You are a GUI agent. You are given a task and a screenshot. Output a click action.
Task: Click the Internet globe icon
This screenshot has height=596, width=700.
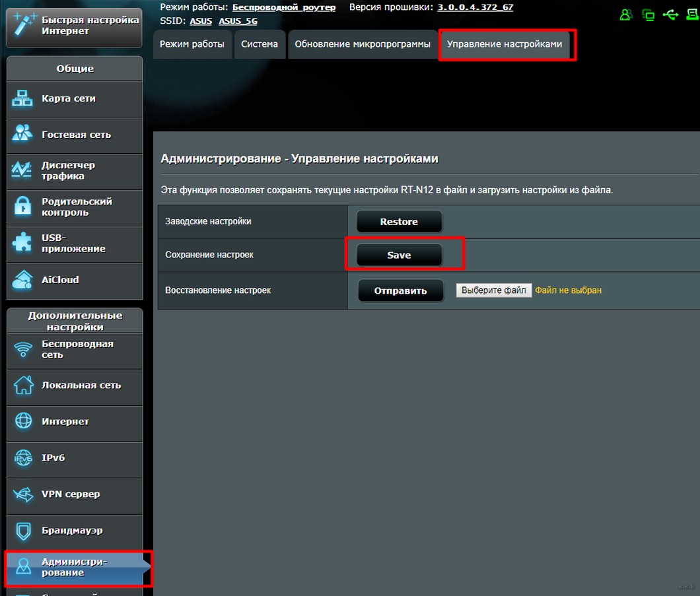click(23, 420)
